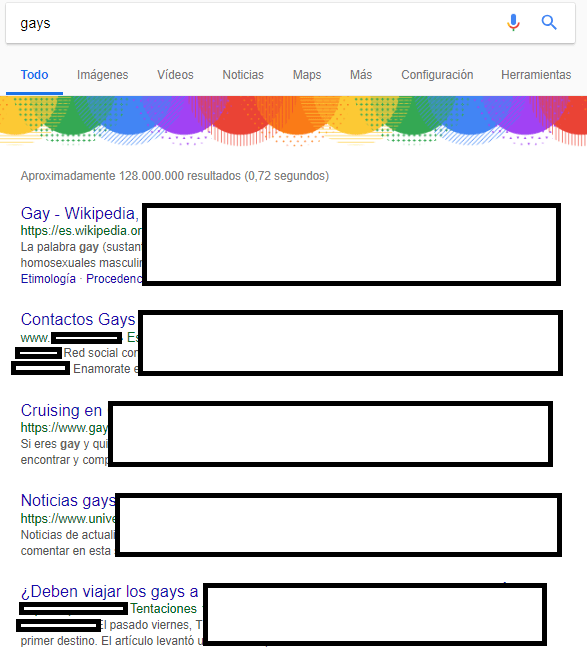Switch to the Vídeos tab

175,75
